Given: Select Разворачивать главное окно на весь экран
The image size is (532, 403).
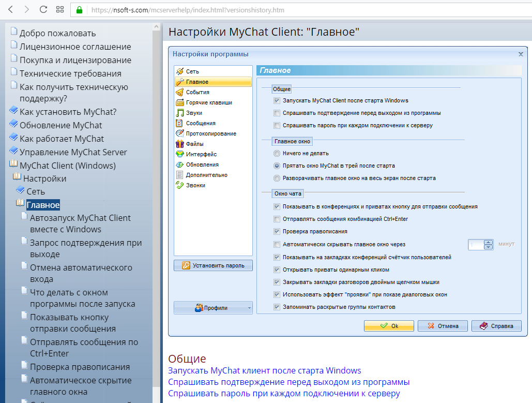Looking at the screenshot, I should [x=277, y=178].
